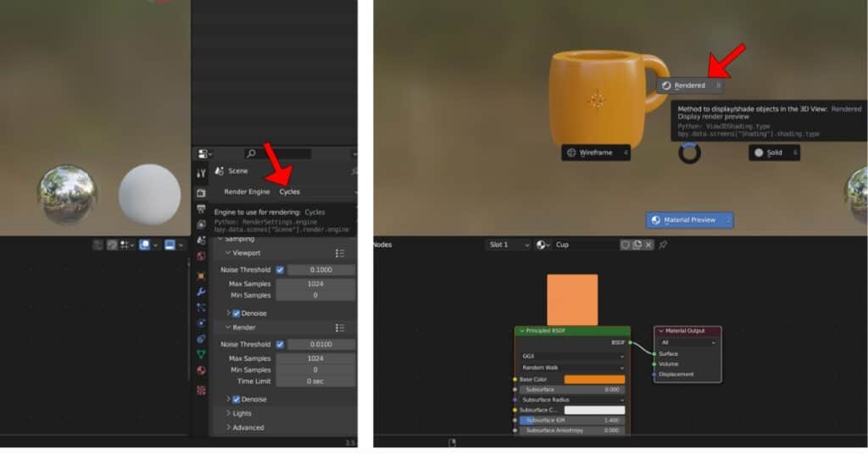Click the orange Base Color swatch
The image size is (868, 454).
click(593, 379)
